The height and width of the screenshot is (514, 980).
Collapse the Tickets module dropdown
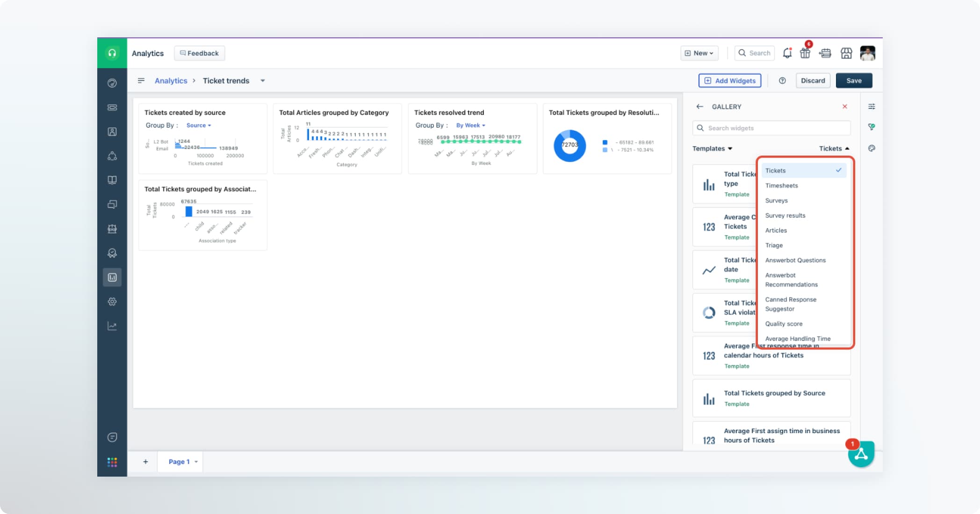834,149
